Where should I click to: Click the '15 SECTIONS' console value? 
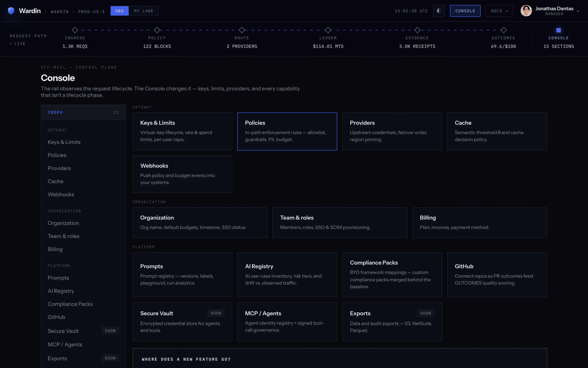click(559, 46)
